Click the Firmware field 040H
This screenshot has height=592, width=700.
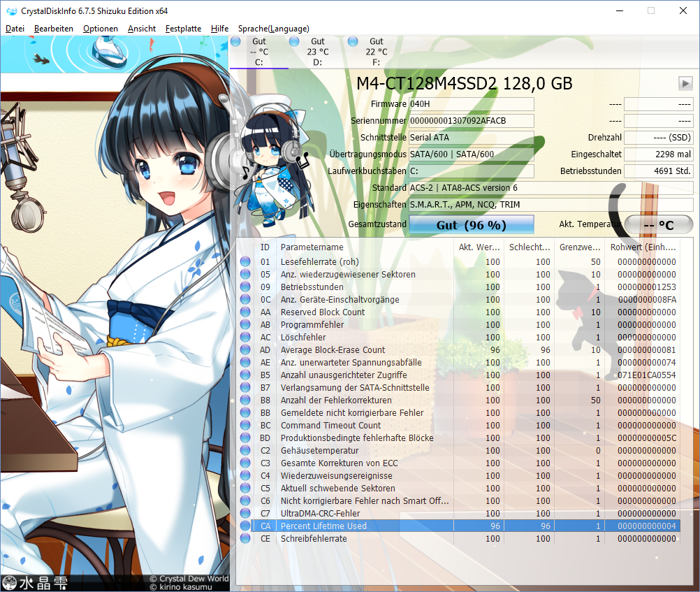click(x=472, y=104)
